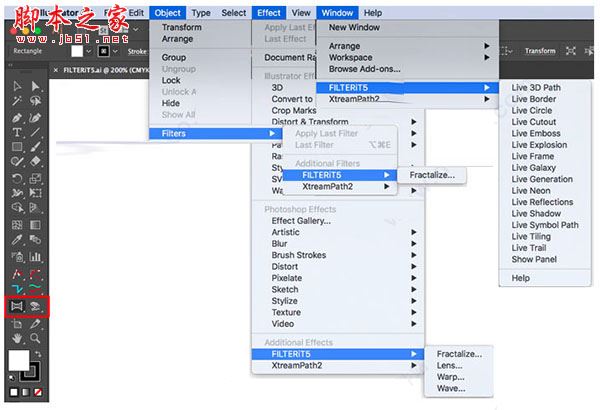Image resolution: width=600 pixels, height=410 pixels.
Task: Choose Live Galaxy
Action: point(545,168)
